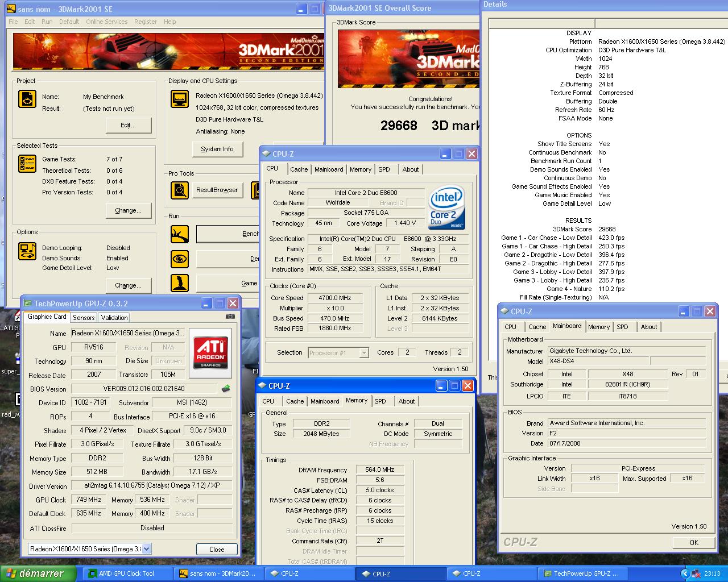Click the Display and CPU Settings monitor icon

180,99
